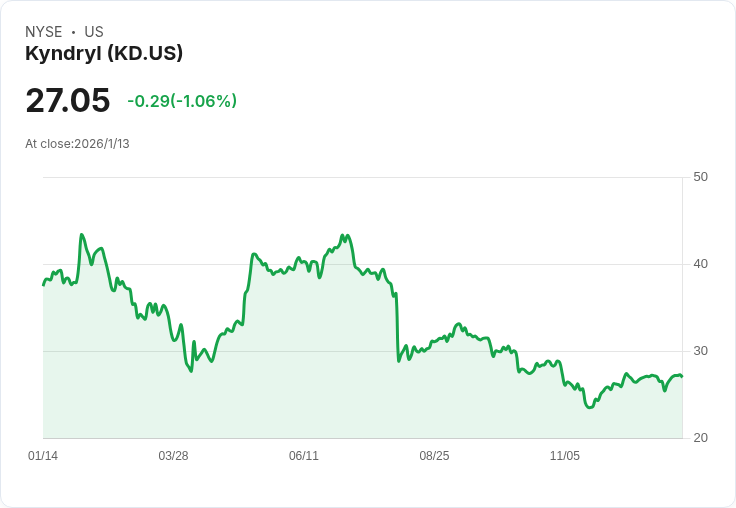Click the first data point at the chart's start
The height and width of the screenshot is (508, 736).
(43, 285)
